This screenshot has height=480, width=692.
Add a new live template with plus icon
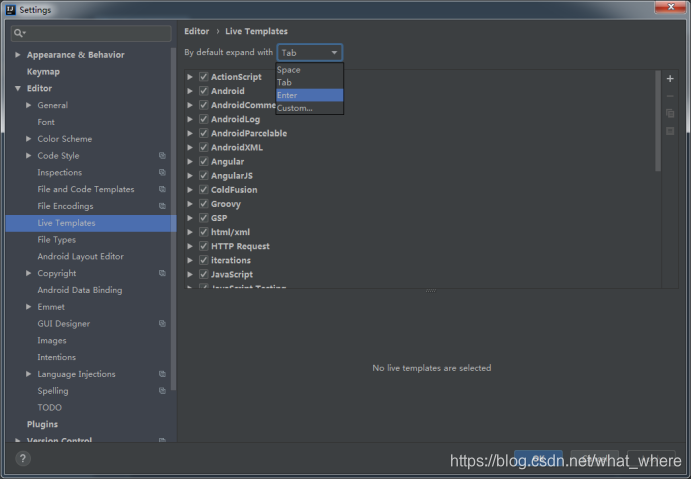point(669,79)
